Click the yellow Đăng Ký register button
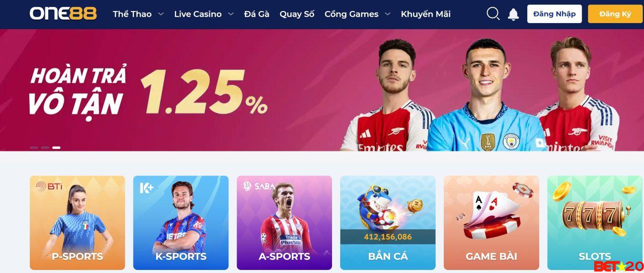 tap(615, 14)
